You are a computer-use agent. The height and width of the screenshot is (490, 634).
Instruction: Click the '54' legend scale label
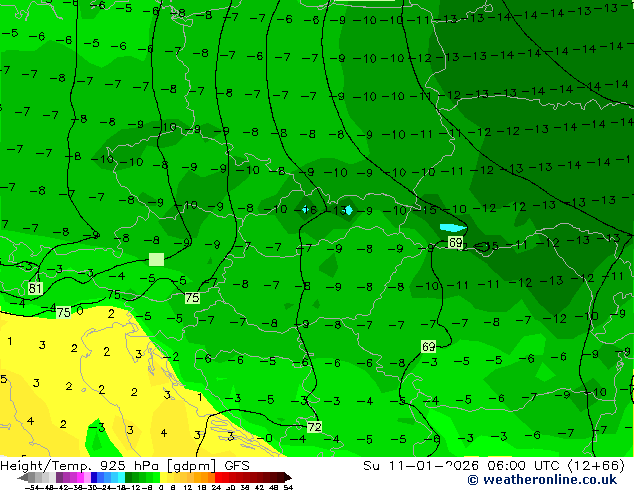(x=288, y=487)
